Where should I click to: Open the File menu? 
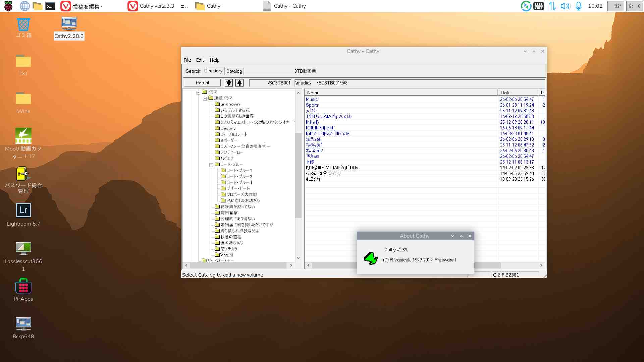tap(187, 60)
